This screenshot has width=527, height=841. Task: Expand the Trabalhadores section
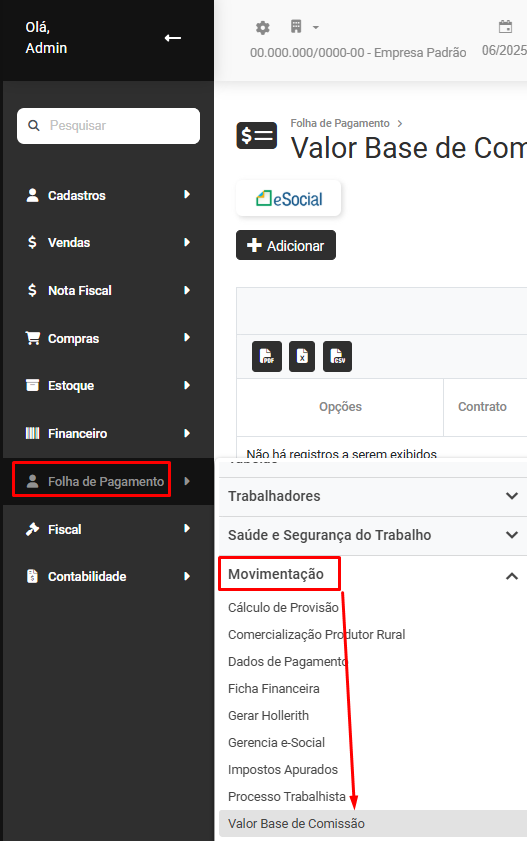[x=373, y=496]
